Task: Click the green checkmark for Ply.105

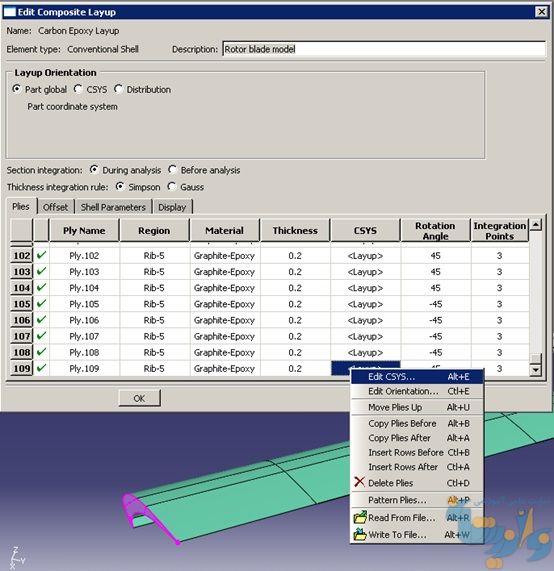Action: pos(42,303)
